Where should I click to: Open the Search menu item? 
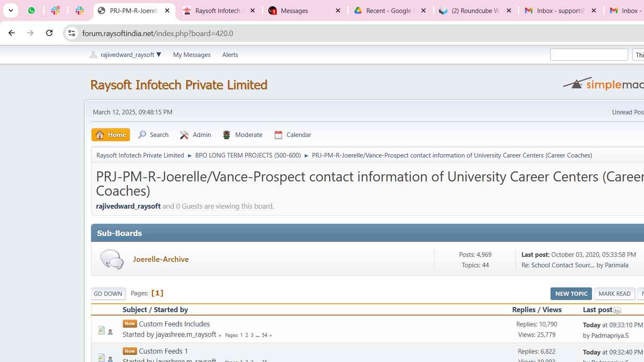tap(153, 135)
